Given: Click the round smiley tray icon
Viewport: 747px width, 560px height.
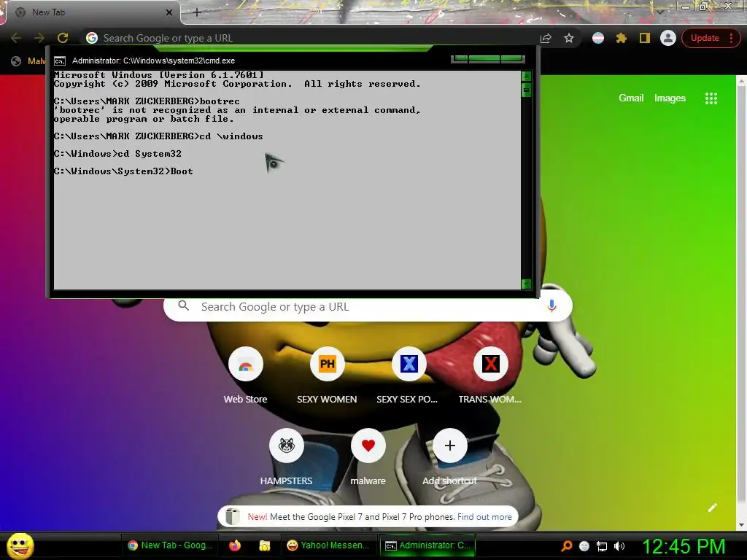Looking at the screenshot, I should 584,546.
